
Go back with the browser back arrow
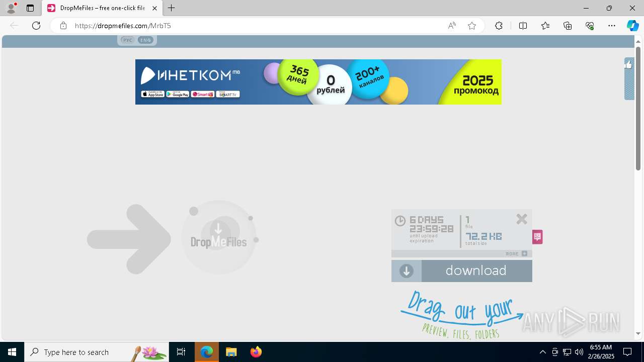(x=14, y=26)
